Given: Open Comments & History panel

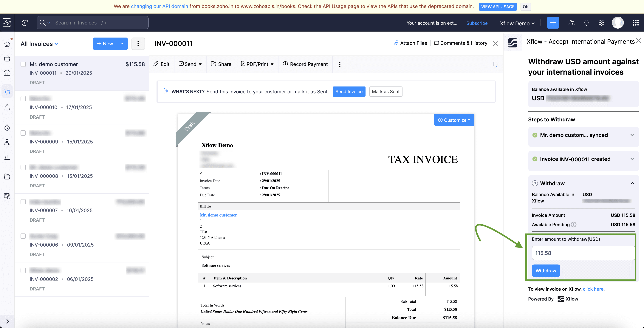Looking at the screenshot, I should [x=460, y=43].
